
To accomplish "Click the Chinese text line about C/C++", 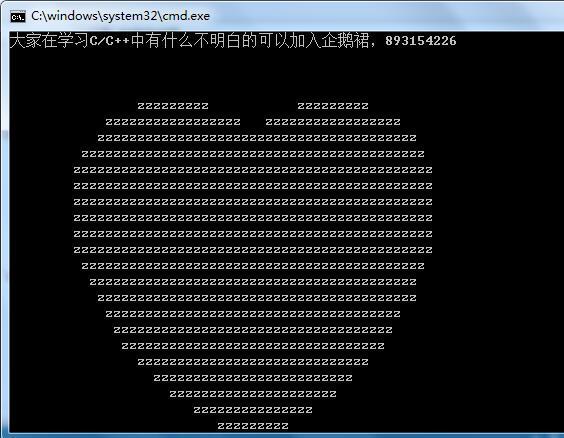I will (233, 40).
